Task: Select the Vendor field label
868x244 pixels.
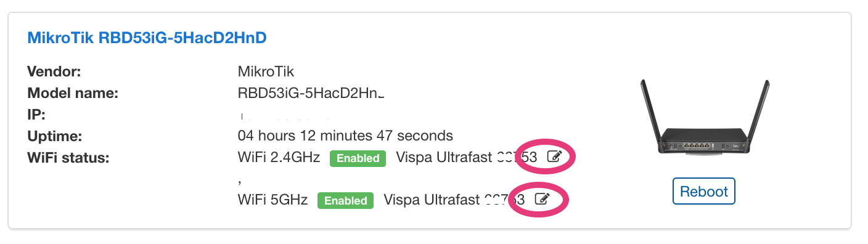Action: [54, 71]
